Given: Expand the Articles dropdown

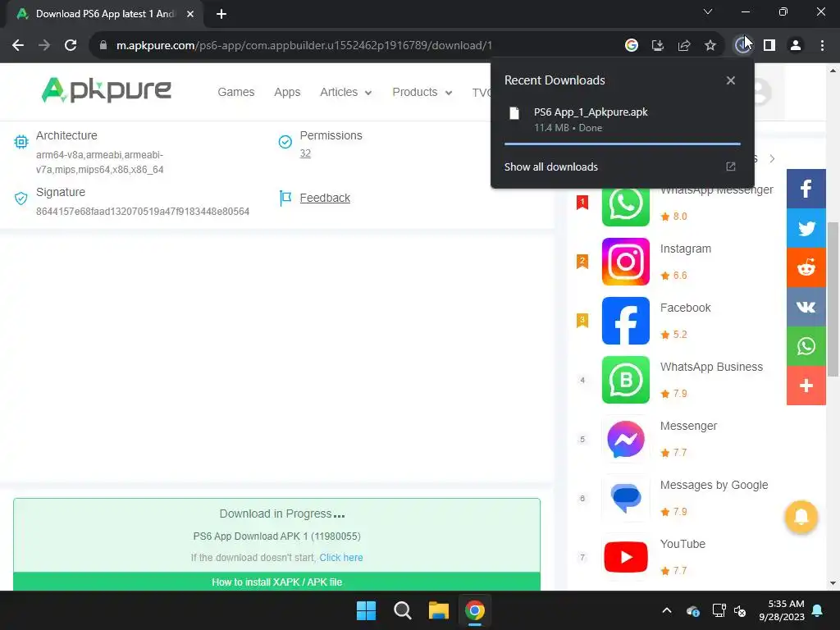Looking at the screenshot, I should [x=345, y=92].
